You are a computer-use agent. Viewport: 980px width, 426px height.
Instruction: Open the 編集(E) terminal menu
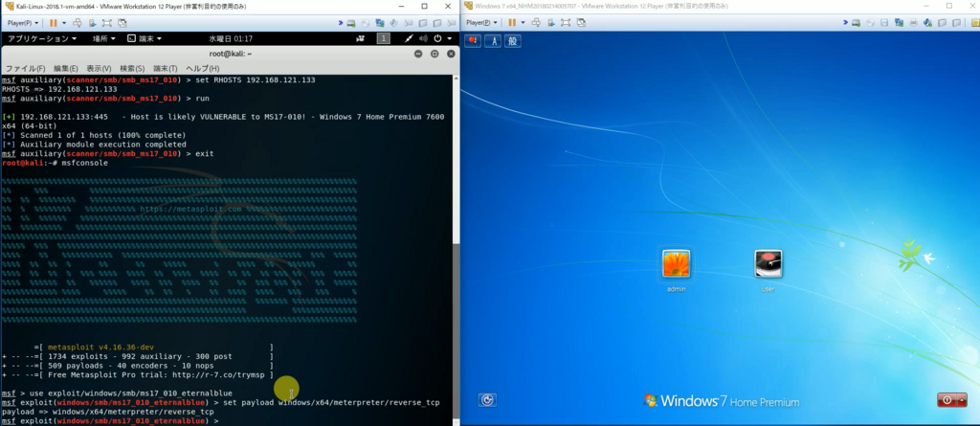click(66, 68)
